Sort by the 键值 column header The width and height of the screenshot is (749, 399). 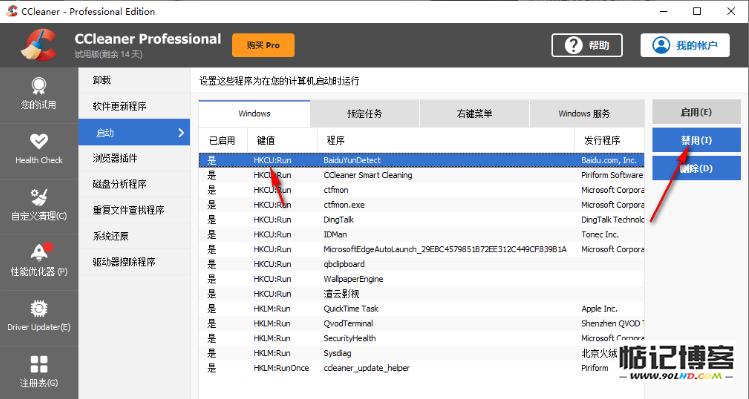[282, 140]
